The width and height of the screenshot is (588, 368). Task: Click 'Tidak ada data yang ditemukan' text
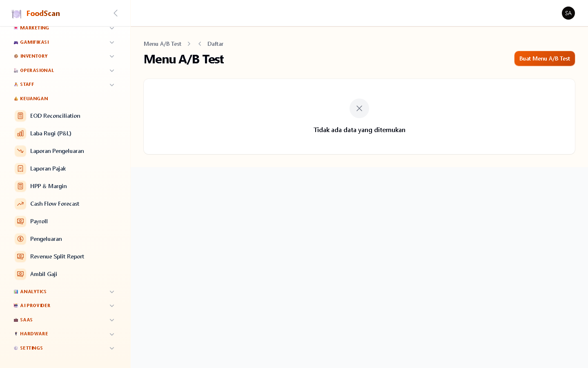pyautogui.click(x=359, y=130)
